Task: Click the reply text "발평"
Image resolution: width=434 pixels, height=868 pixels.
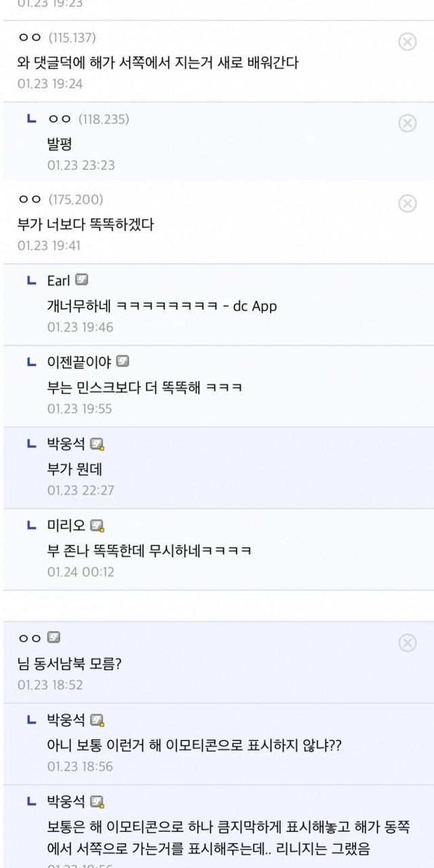Action: pos(60,144)
